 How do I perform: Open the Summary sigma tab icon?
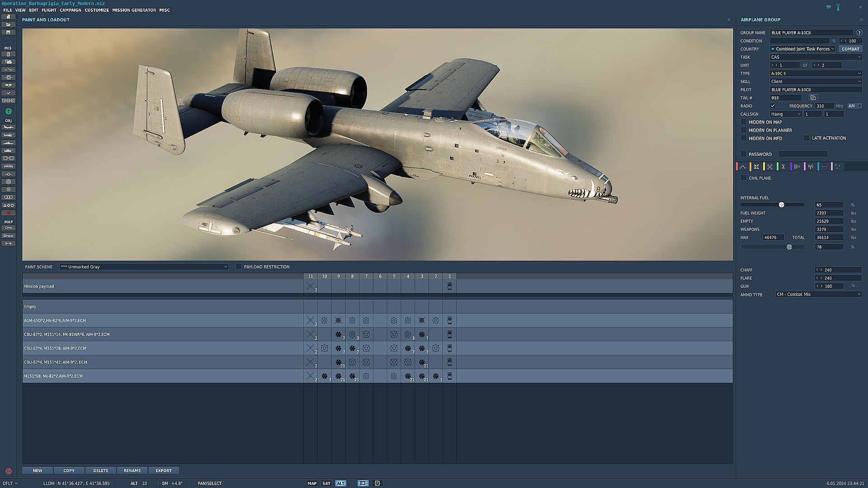783,167
